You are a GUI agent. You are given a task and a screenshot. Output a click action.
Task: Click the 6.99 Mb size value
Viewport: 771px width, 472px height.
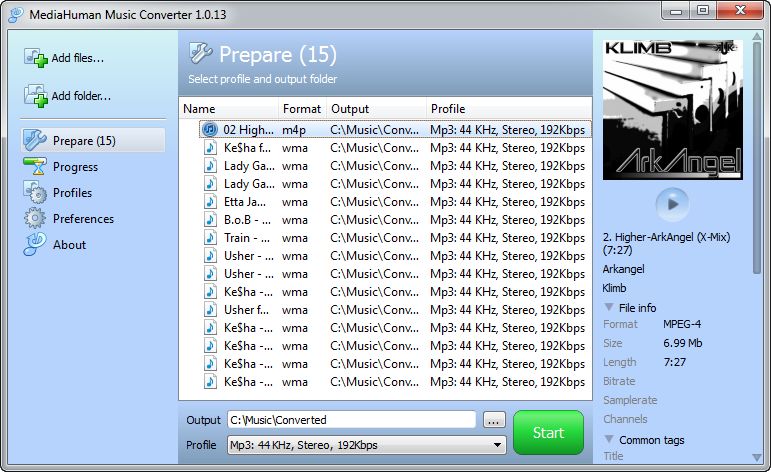click(682, 343)
